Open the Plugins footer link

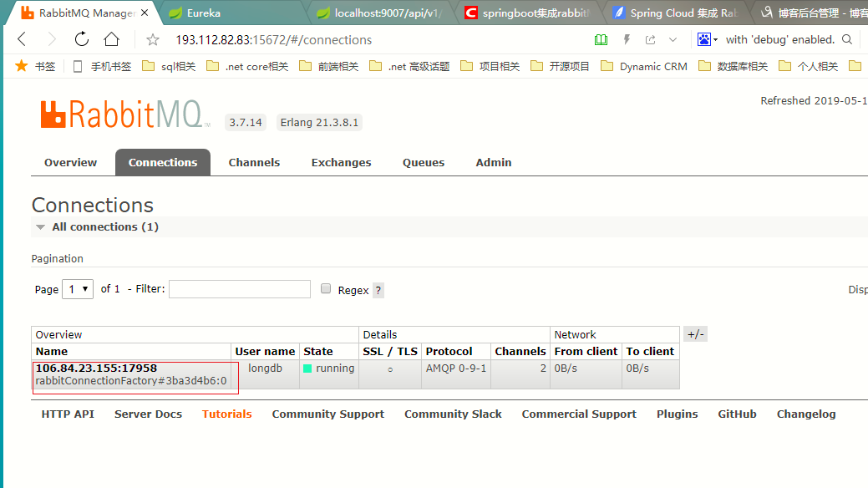677,414
